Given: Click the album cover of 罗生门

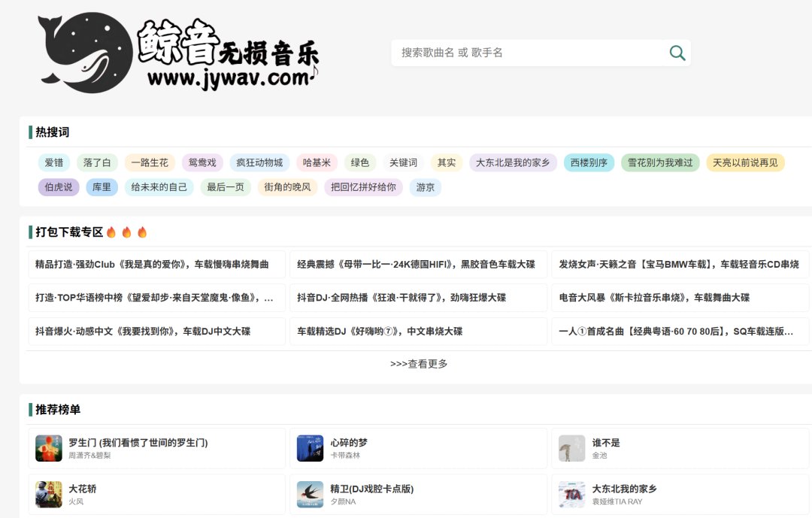Looking at the screenshot, I should tap(48, 449).
